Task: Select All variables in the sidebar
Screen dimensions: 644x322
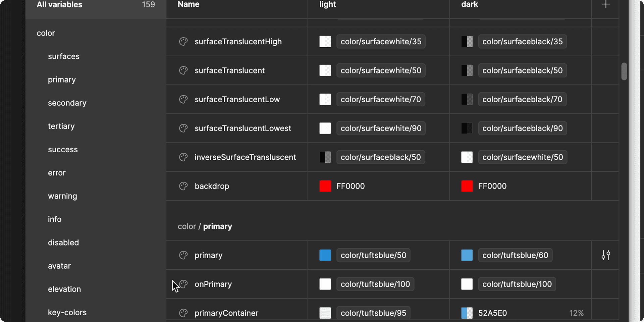Action: [59, 5]
